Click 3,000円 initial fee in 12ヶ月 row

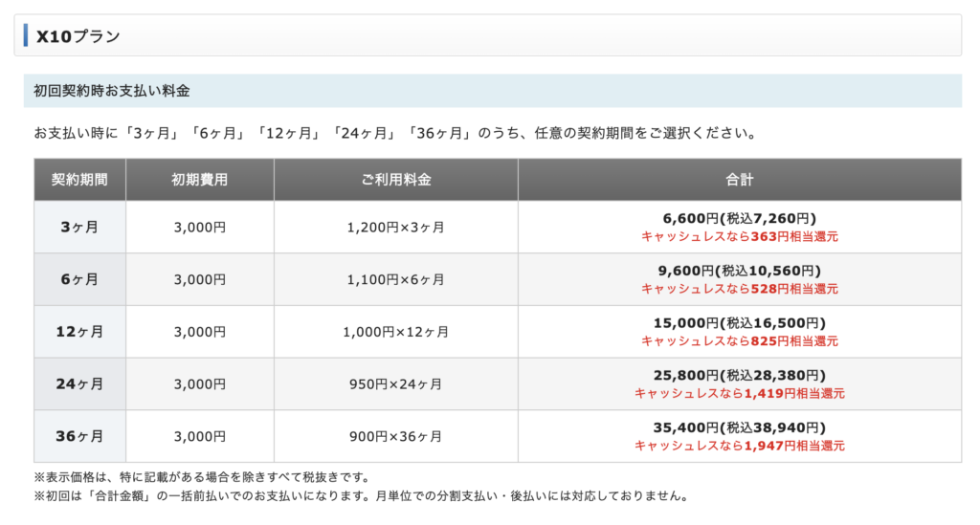[200, 332]
